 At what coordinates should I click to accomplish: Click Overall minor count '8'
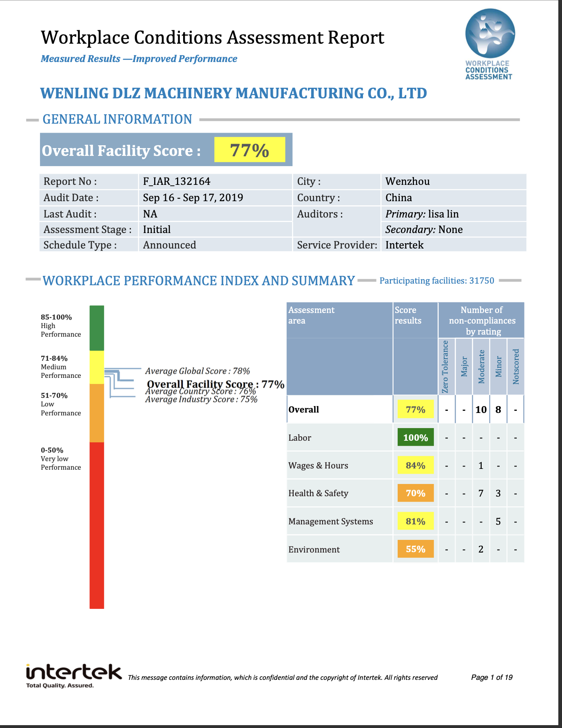(x=498, y=409)
